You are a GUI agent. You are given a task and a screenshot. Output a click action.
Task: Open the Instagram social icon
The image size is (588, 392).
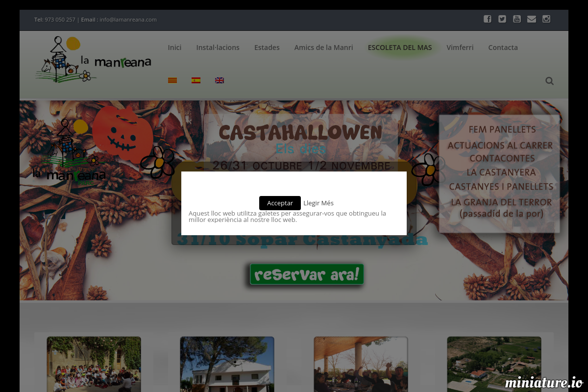[546, 19]
